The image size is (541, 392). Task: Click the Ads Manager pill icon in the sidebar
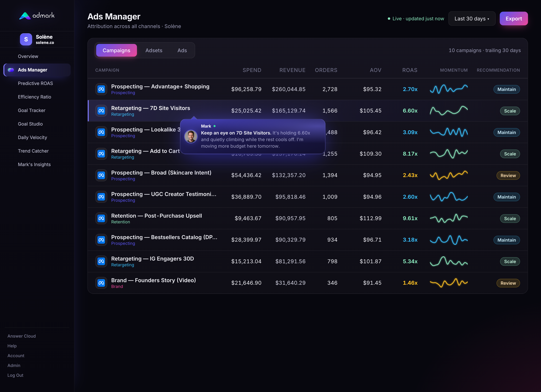[x=11, y=70]
